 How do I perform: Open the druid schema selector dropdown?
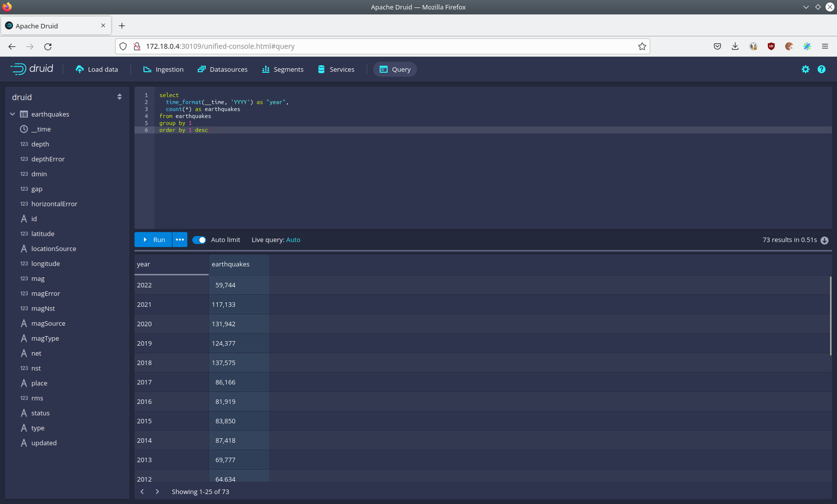coord(67,97)
